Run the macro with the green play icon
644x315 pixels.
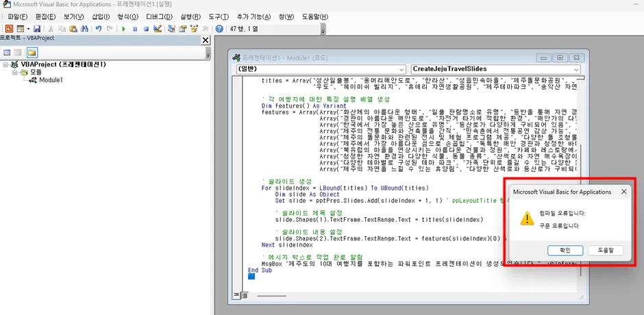[123, 29]
